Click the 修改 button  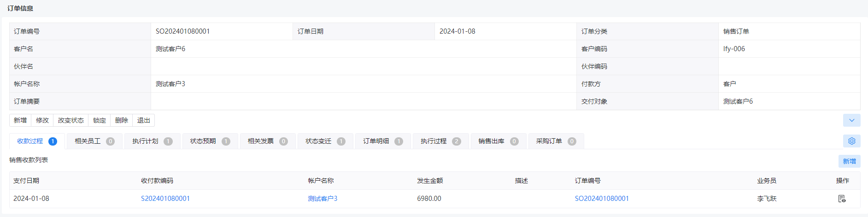click(42, 120)
